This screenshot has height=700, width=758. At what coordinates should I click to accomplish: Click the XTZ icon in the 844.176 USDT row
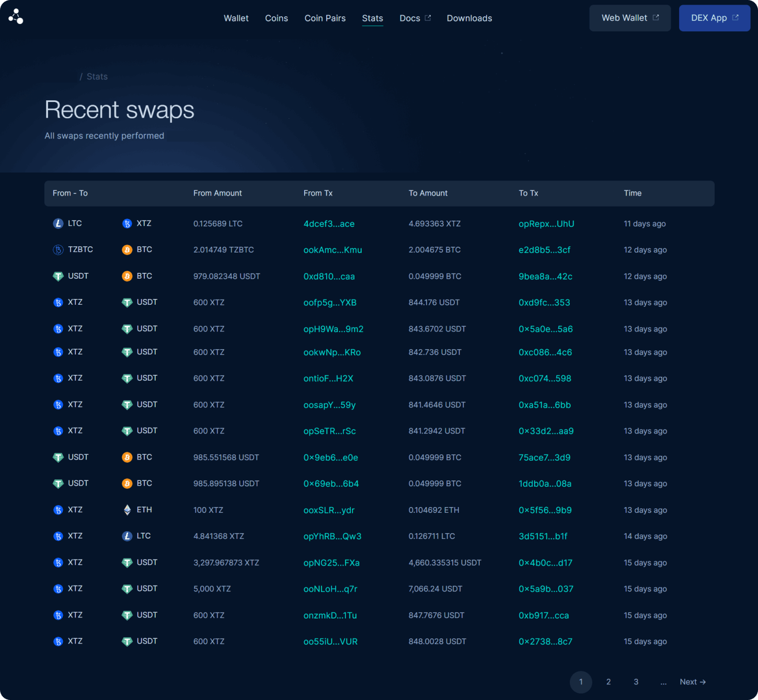tap(59, 302)
